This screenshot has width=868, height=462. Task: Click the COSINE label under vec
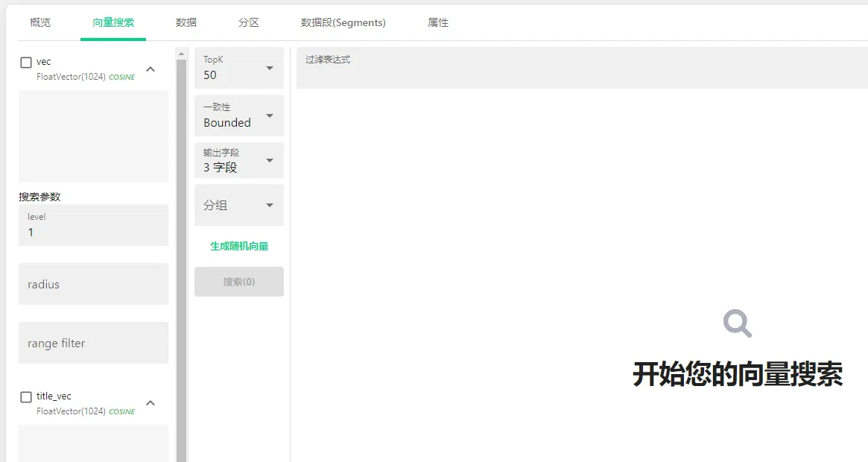[121, 77]
